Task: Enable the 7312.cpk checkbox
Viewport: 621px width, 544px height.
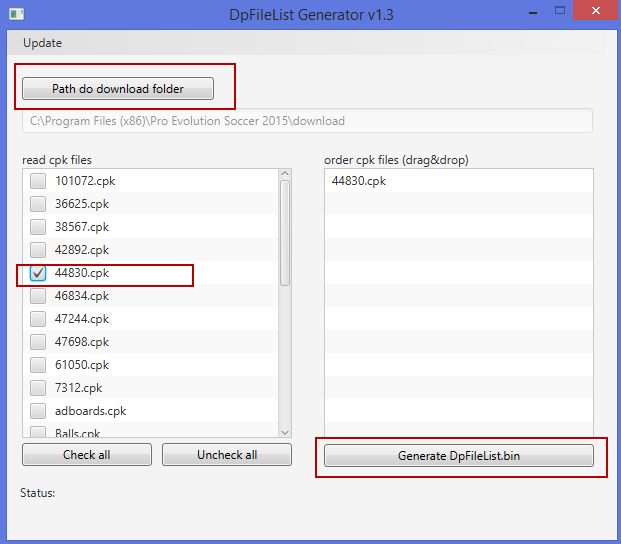Action: (38, 388)
